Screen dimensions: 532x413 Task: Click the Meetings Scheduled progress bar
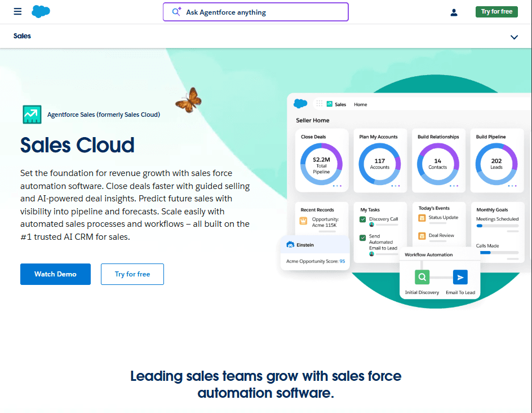click(x=498, y=226)
